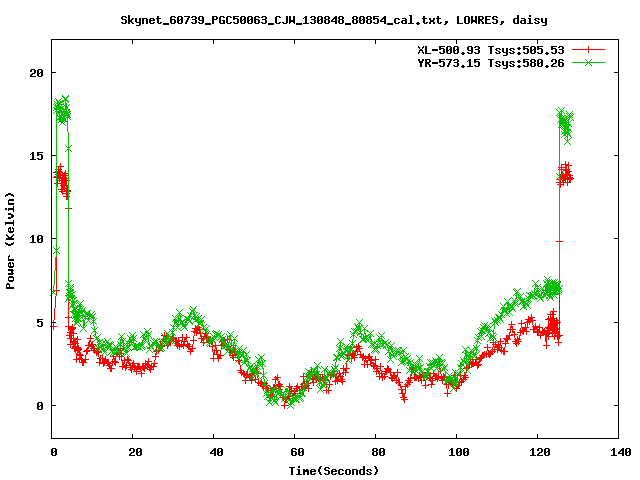640x480 pixels.
Task: Click the x-axis tick label 100
Action: (x=458, y=452)
